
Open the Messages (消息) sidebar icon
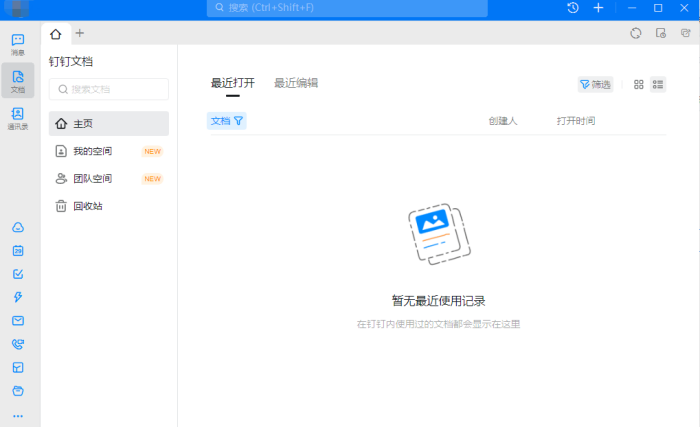pos(18,45)
